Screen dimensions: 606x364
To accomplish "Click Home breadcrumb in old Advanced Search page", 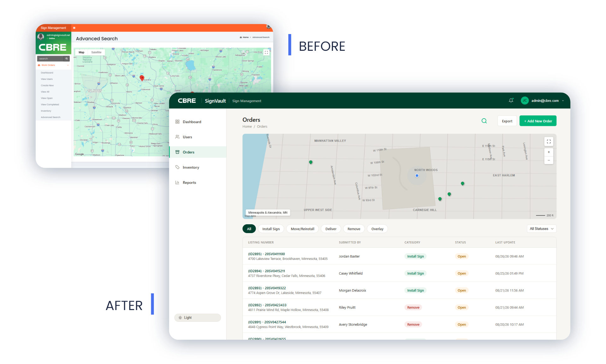I will pos(245,37).
